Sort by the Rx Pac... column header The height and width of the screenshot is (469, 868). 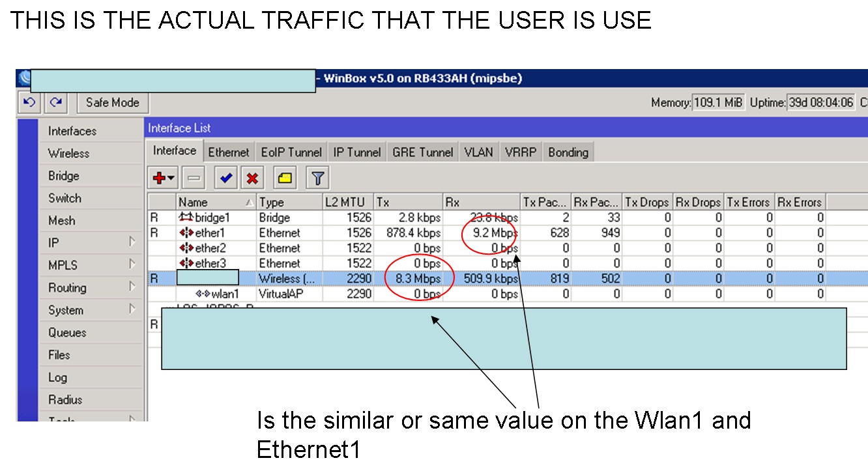(597, 203)
